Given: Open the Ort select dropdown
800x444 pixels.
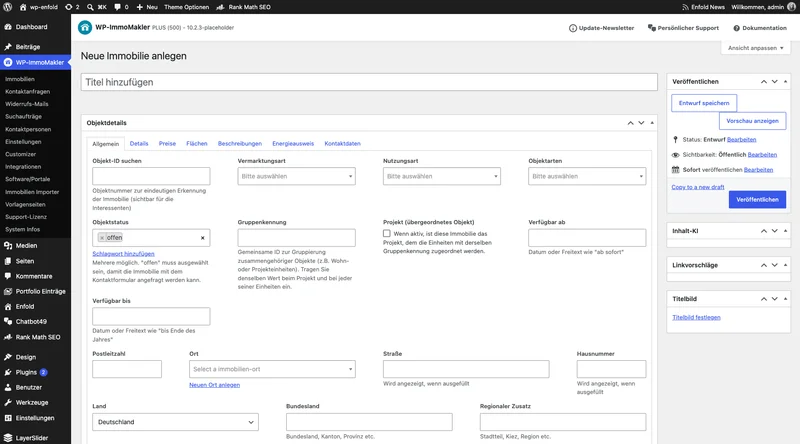Looking at the screenshot, I should (x=272, y=369).
